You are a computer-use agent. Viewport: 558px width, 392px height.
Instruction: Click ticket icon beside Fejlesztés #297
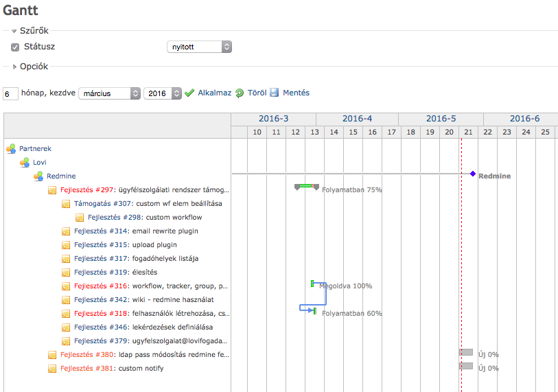click(52, 190)
